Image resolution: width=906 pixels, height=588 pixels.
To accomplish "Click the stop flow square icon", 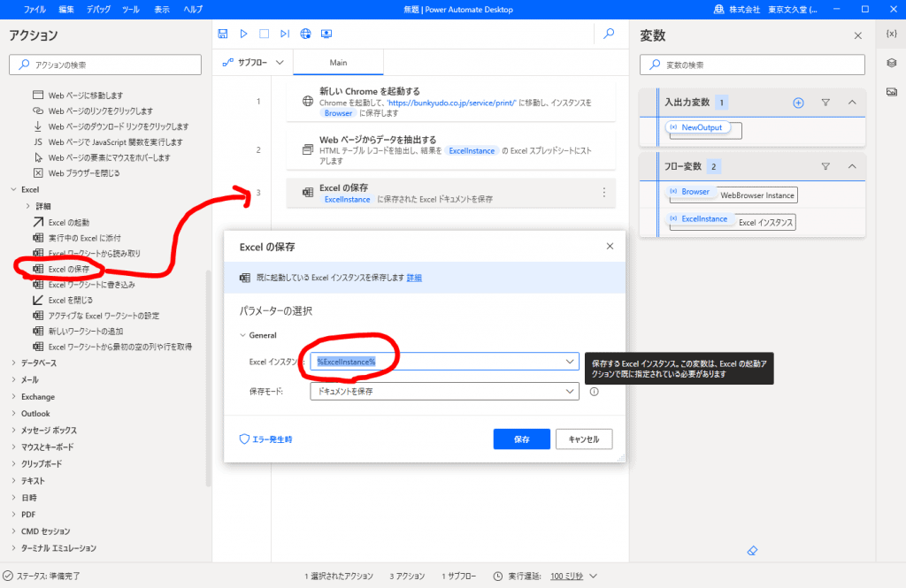I will coord(264,34).
